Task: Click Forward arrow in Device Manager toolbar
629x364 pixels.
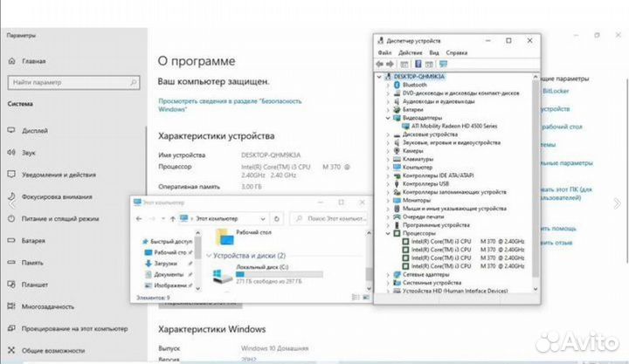Action: [x=390, y=64]
